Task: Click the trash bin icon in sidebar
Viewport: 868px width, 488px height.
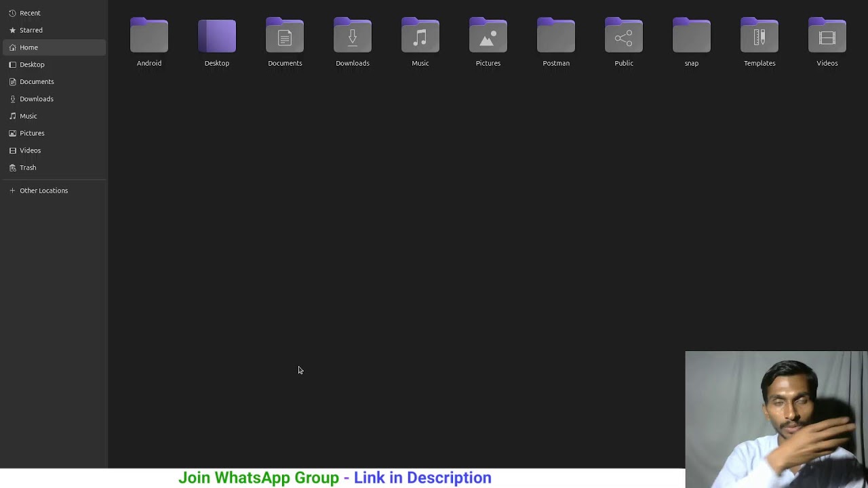Action: (12, 167)
